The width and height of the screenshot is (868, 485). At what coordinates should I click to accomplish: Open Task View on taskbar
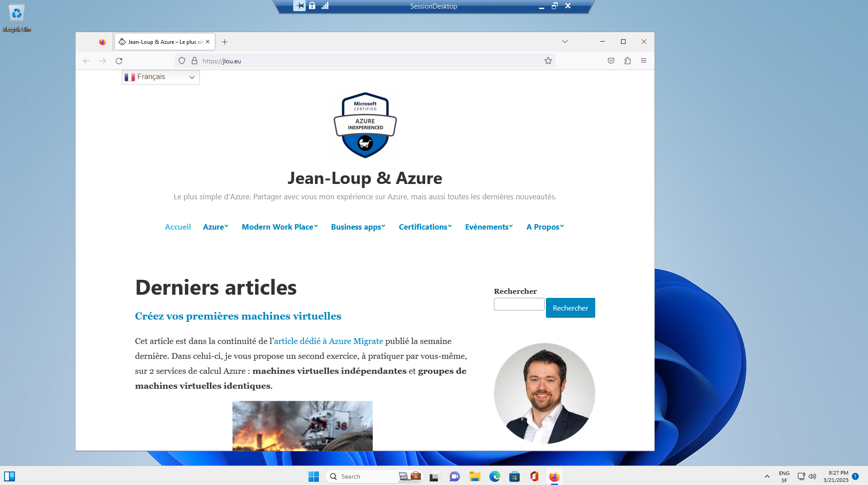pyautogui.click(x=434, y=476)
